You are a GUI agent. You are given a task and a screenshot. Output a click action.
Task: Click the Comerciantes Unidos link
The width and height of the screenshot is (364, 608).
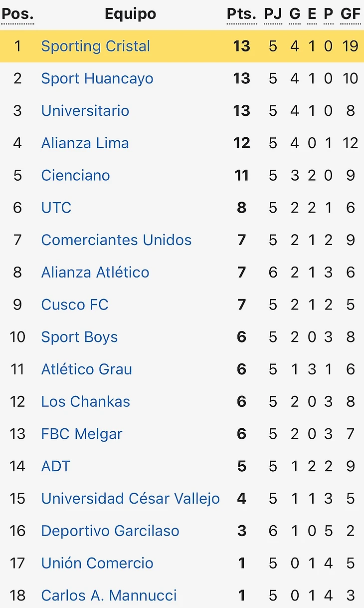pos(116,240)
